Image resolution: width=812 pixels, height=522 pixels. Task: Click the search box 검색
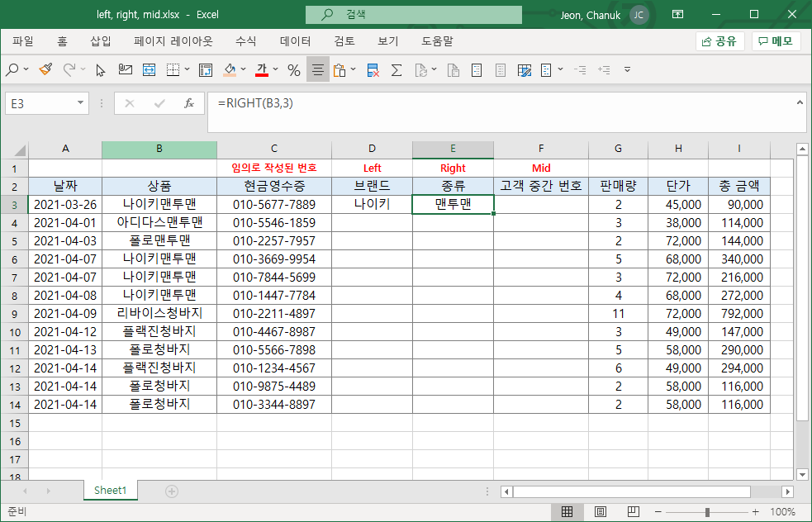pyautogui.click(x=413, y=15)
